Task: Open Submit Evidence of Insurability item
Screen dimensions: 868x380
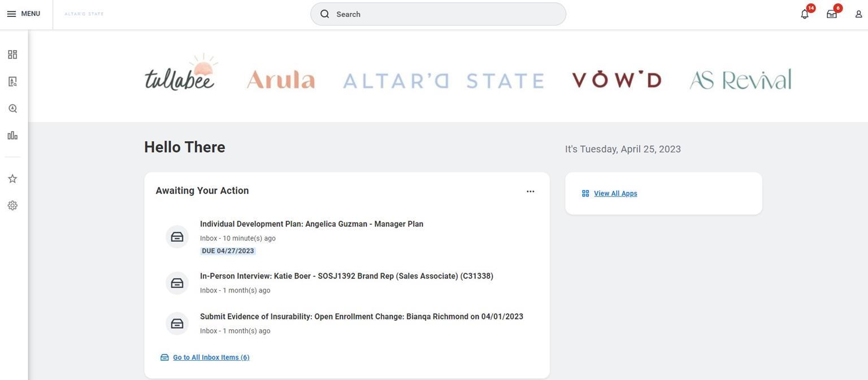Action: [361, 317]
